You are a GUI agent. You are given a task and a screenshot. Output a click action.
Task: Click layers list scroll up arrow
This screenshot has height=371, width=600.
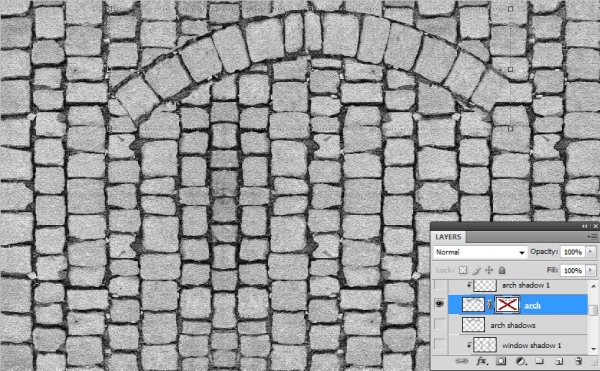(x=593, y=286)
